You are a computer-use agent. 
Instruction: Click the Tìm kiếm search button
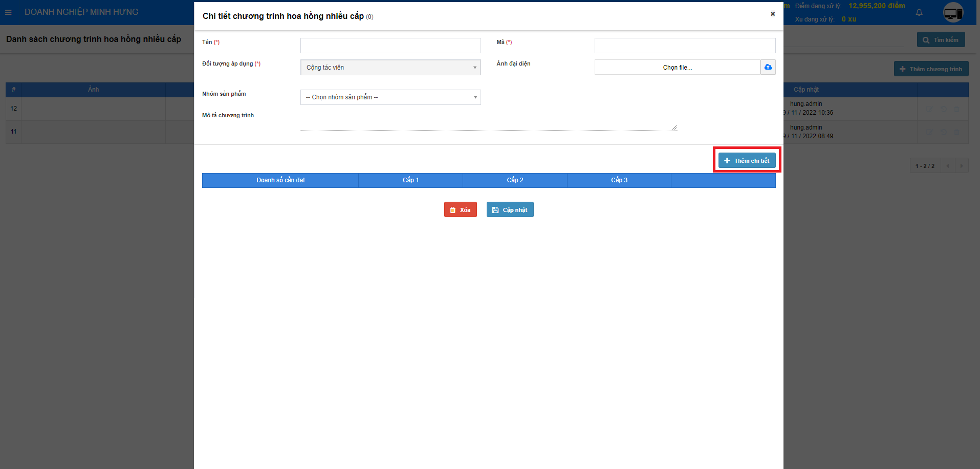point(941,40)
